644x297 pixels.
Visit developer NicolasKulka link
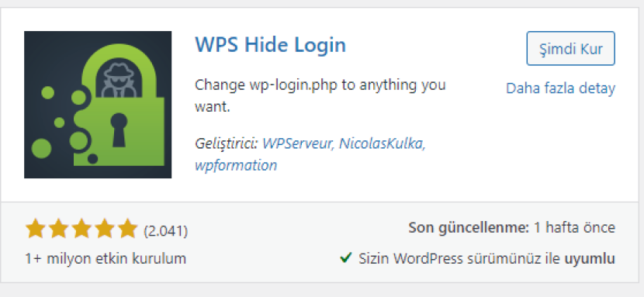coord(382,143)
